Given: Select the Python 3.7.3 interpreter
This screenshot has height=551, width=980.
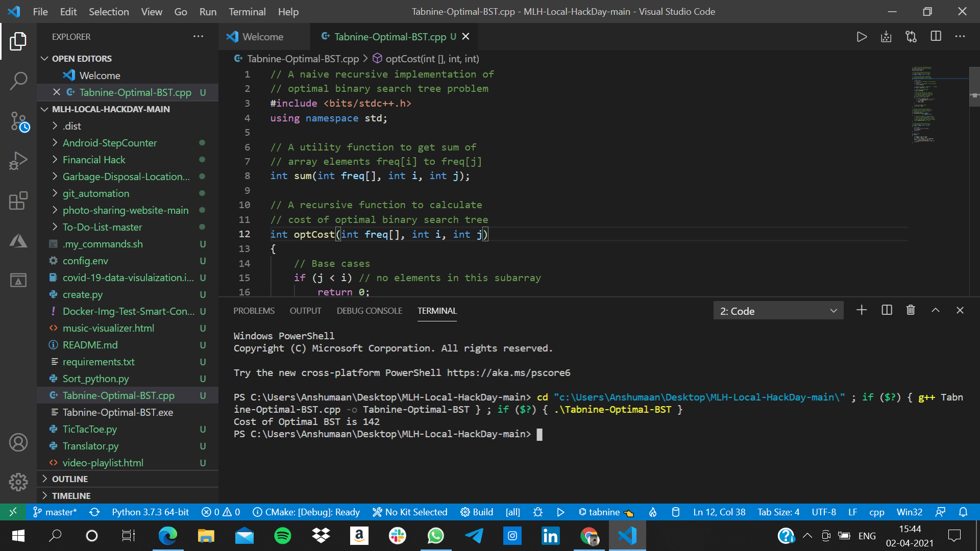Looking at the screenshot, I should [x=150, y=512].
